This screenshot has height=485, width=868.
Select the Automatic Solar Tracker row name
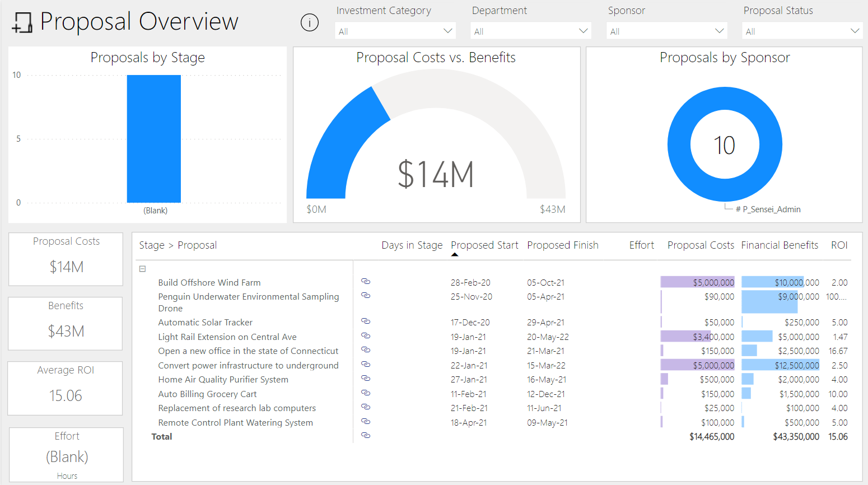(206, 323)
